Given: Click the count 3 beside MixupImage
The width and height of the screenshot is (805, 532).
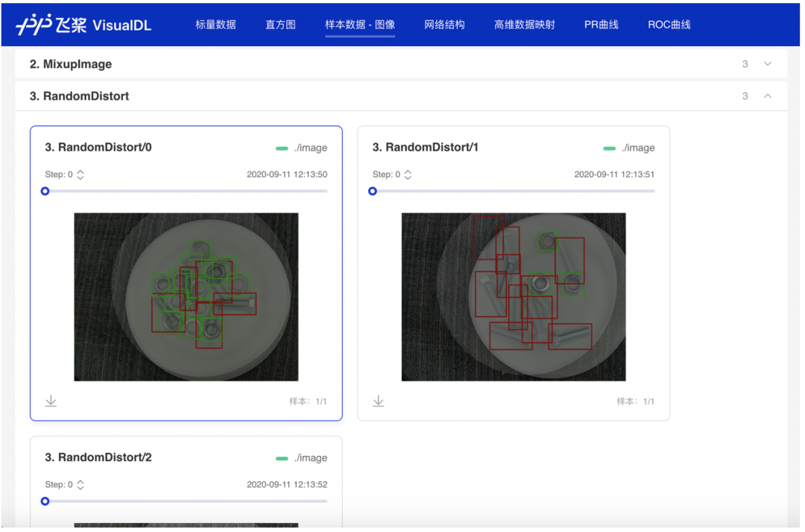Looking at the screenshot, I should (x=745, y=64).
